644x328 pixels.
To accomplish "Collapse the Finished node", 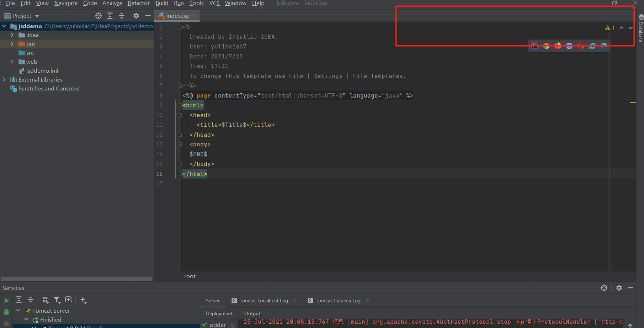I will tap(26, 319).
